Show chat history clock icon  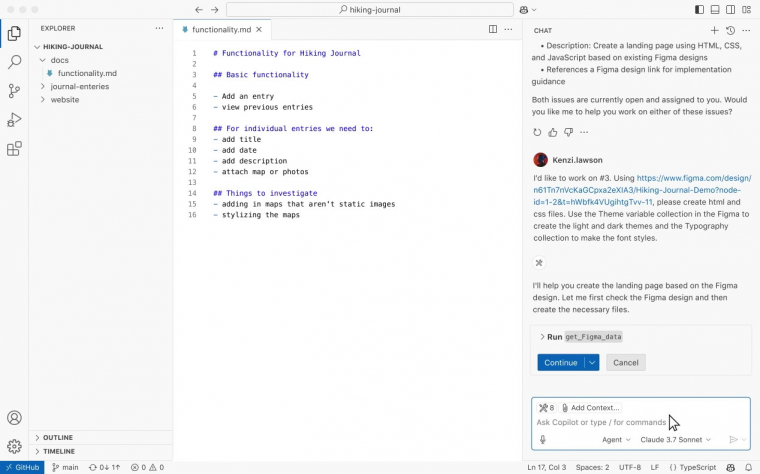coord(730,30)
